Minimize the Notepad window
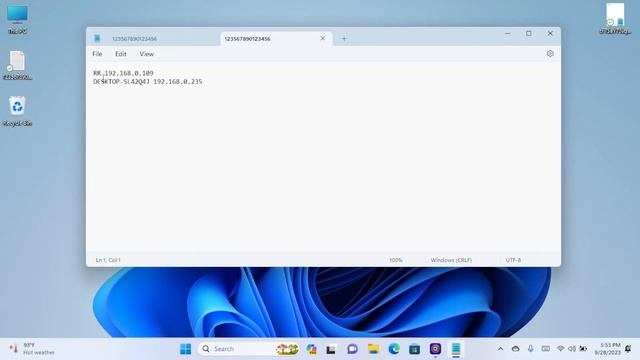The width and height of the screenshot is (640, 360). tap(508, 33)
